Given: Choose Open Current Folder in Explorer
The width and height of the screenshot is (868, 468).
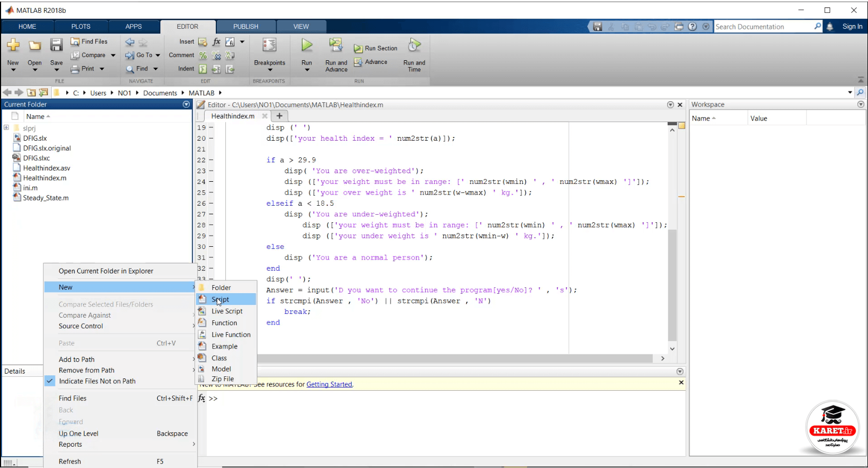Looking at the screenshot, I should pyautogui.click(x=120, y=271).
